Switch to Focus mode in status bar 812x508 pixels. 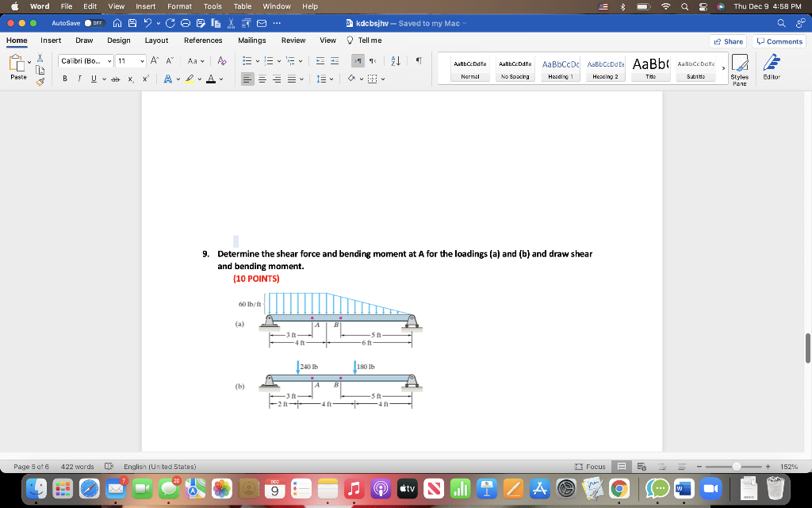[x=593, y=467]
